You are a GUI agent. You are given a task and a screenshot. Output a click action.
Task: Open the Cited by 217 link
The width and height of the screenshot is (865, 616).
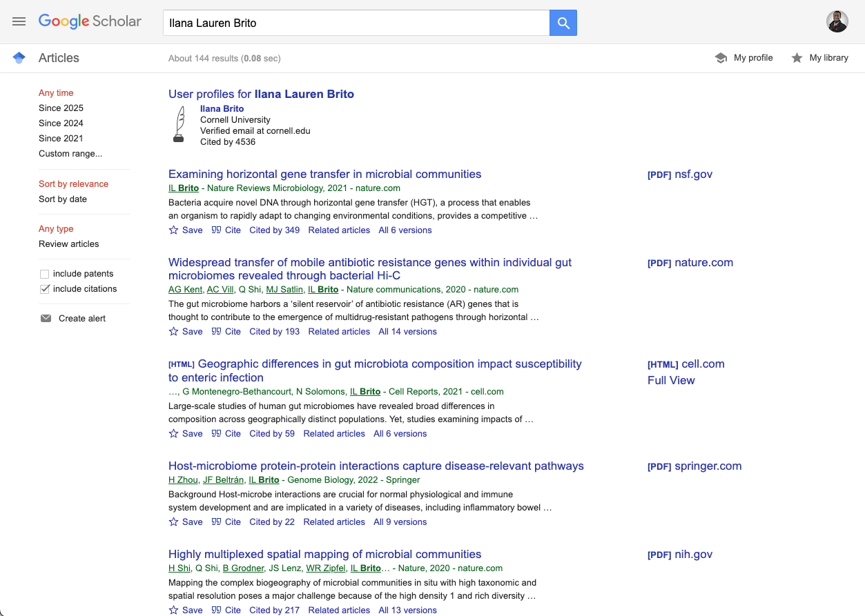[x=275, y=610]
